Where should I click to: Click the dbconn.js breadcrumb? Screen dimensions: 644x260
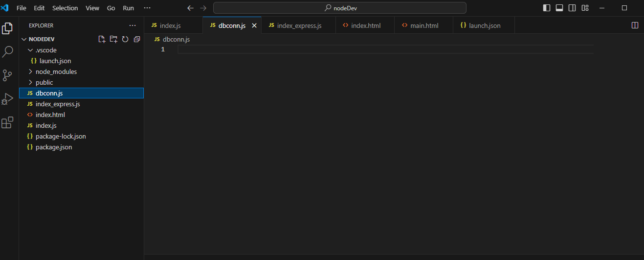[172, 39]
